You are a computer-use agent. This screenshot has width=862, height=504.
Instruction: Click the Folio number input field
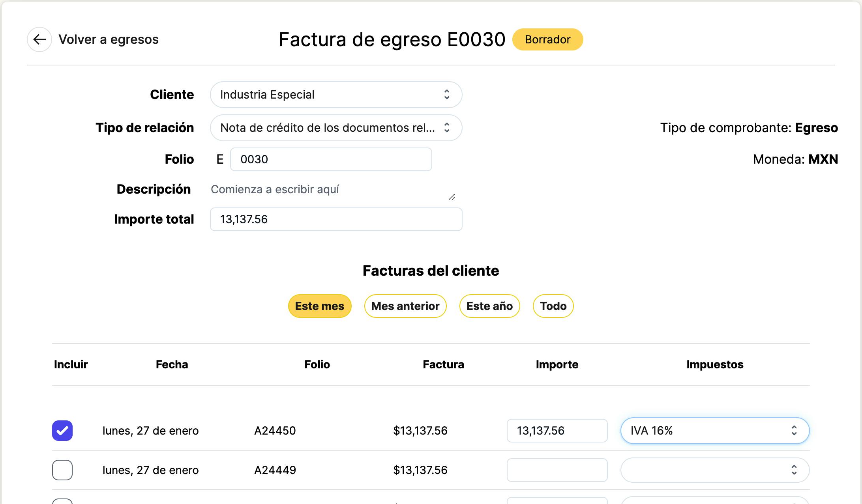331,159
